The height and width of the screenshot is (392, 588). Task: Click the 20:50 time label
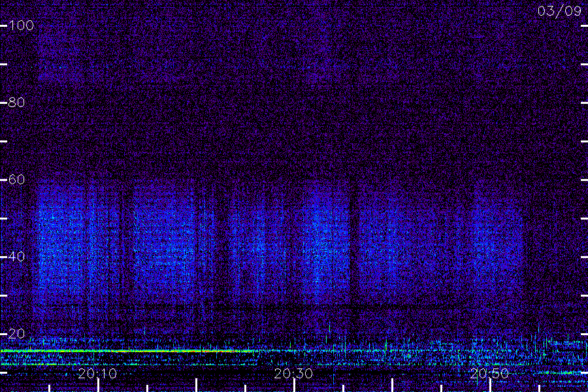click(x=489, y=374)
